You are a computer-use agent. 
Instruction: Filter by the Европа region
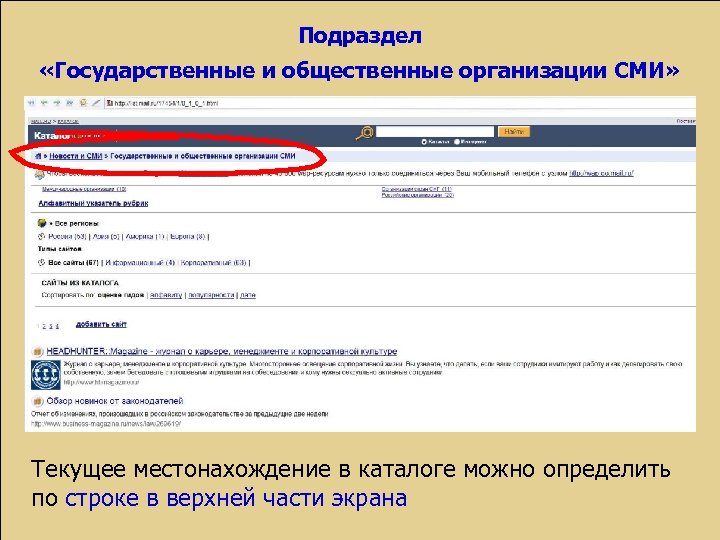187,236
